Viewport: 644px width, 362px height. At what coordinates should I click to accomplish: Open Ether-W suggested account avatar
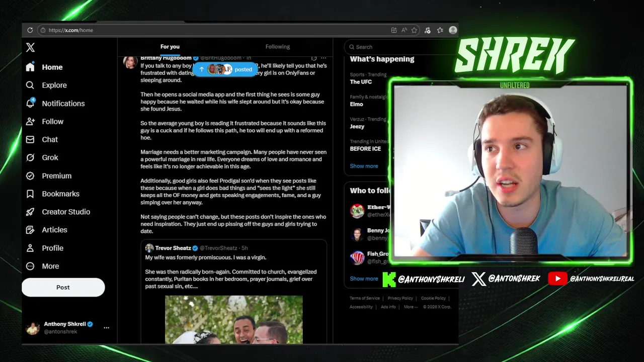[x=357, y=211]
